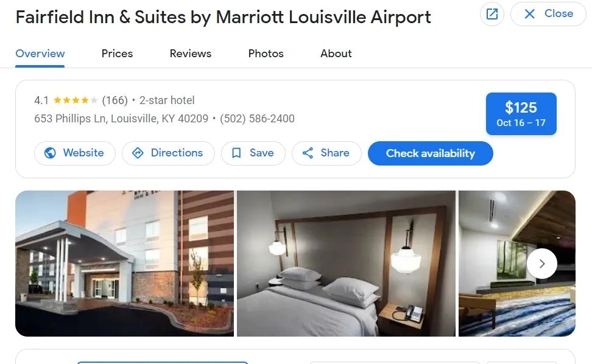Viewport: 592px width, 364px height.
Task: Switch to the Prices tab
Action: click(x=117, y=54)
